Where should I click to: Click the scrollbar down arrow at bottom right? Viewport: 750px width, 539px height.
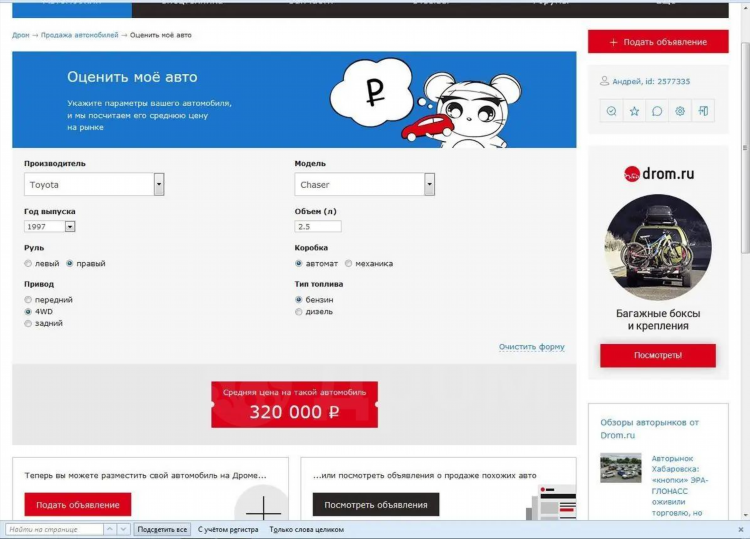pyautogui.click(x=745, y=516)
